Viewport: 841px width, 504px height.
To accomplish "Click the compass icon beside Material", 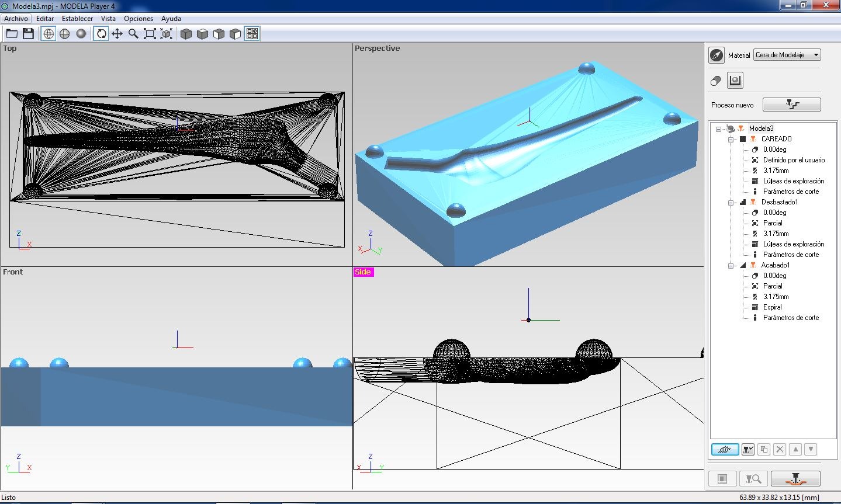I will point(717,55).
